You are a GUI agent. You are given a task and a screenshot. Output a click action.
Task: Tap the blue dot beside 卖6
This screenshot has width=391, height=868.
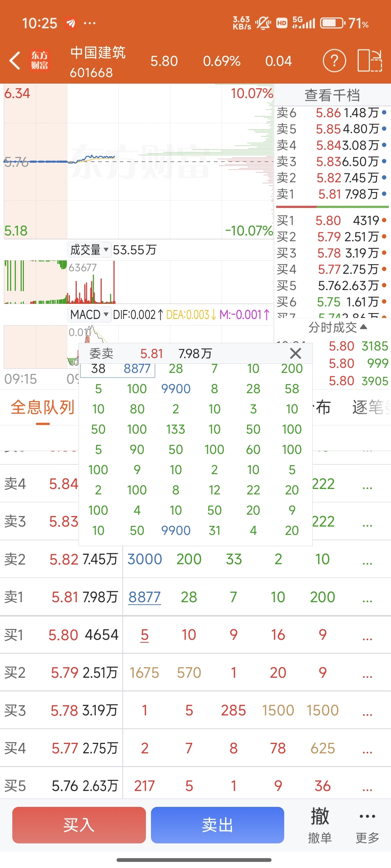[384, 113]
